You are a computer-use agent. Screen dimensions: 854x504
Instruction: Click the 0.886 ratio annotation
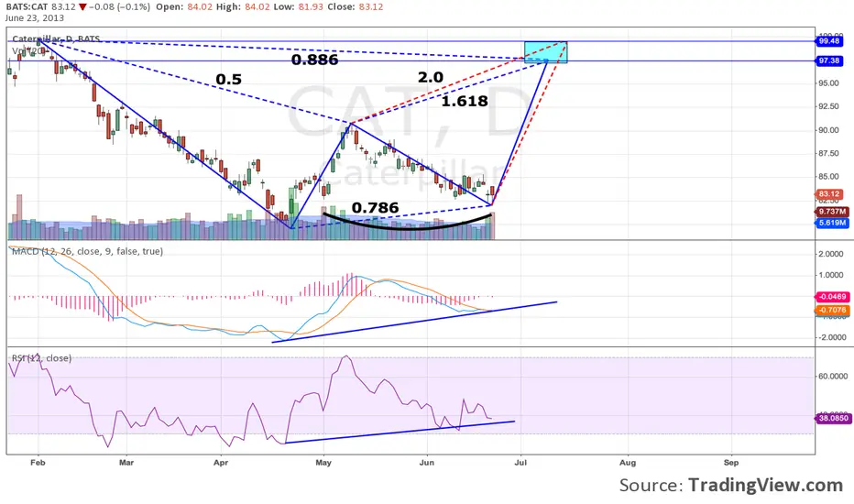315,60
